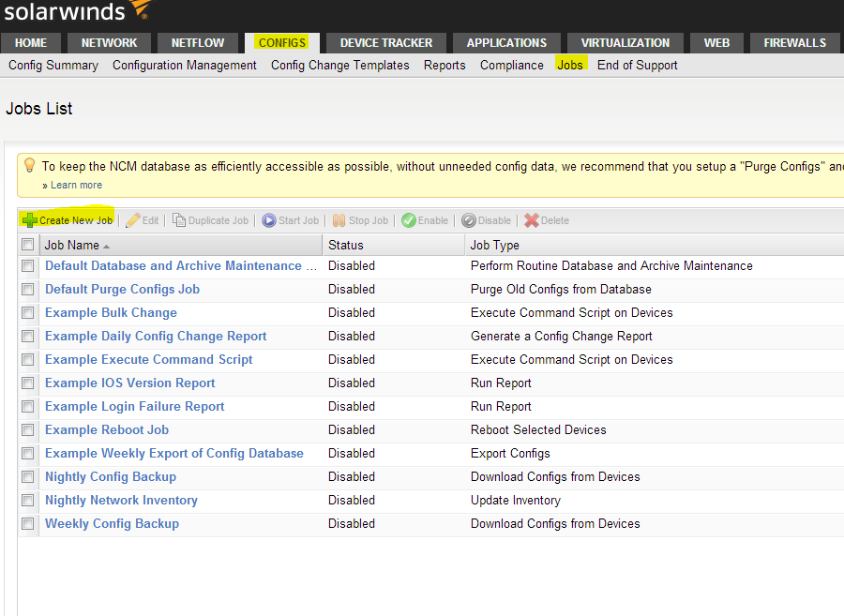Click the green checkmark Enable icon
Viewport: 844px width, 616px height.
pos(409,220)
